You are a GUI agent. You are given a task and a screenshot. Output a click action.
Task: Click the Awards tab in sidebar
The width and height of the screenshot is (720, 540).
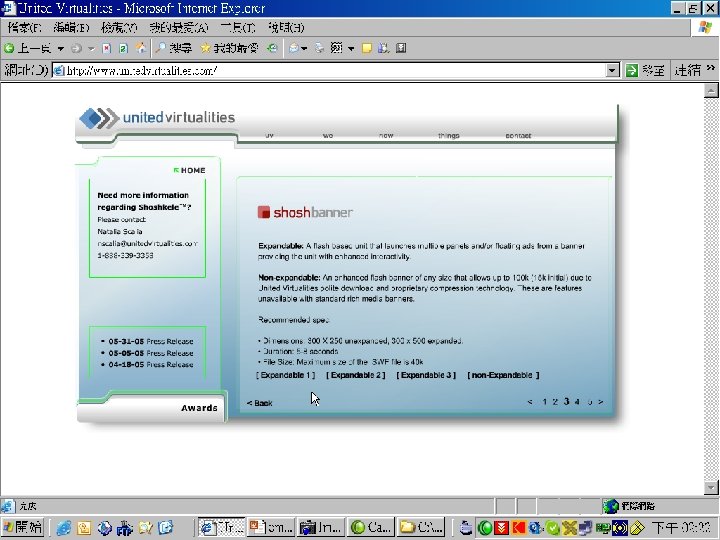click(199, 408)
